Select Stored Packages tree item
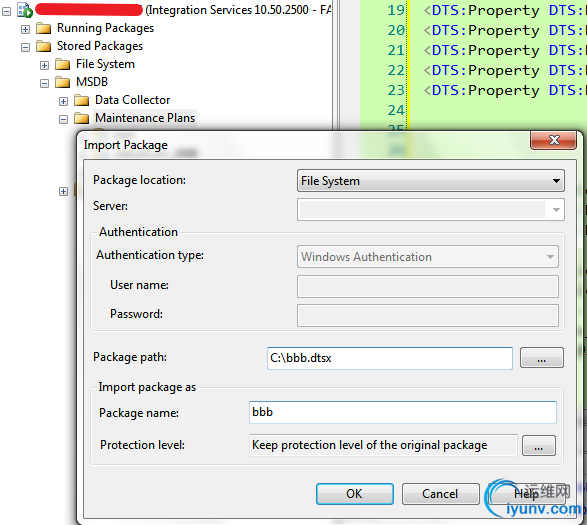 point(100,46)
